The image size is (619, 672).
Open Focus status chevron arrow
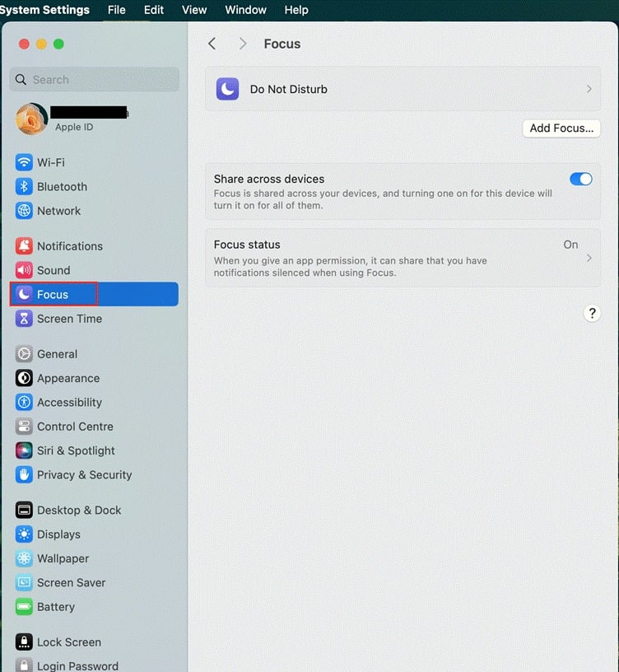pyautogui.click(x=589, y=258)
